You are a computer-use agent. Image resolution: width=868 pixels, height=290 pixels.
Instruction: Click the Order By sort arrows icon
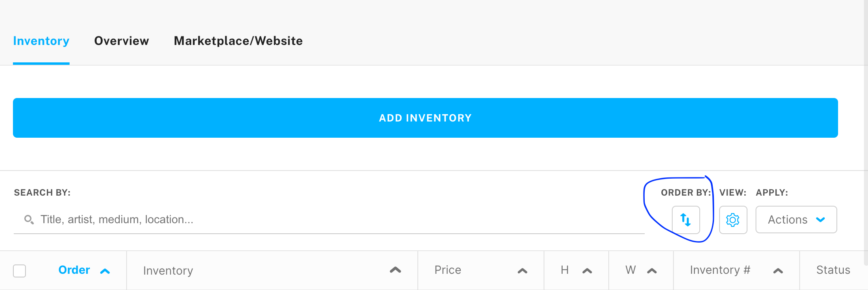686,220
